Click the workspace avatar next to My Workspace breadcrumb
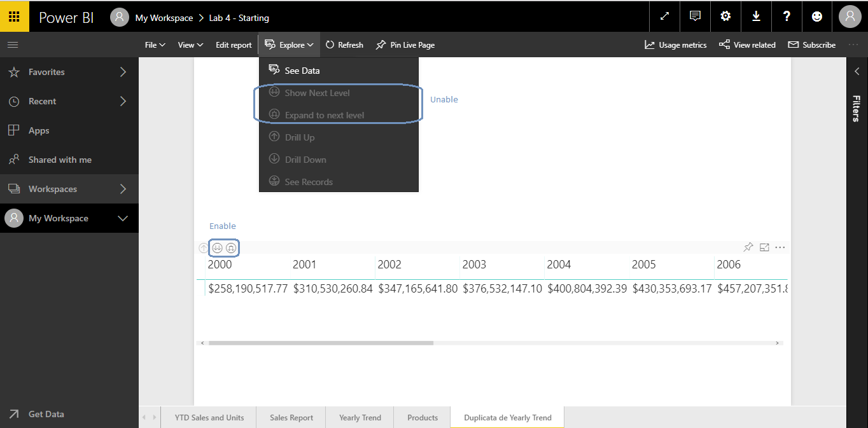This screenshot has width=868, height=428. point(119,17)
